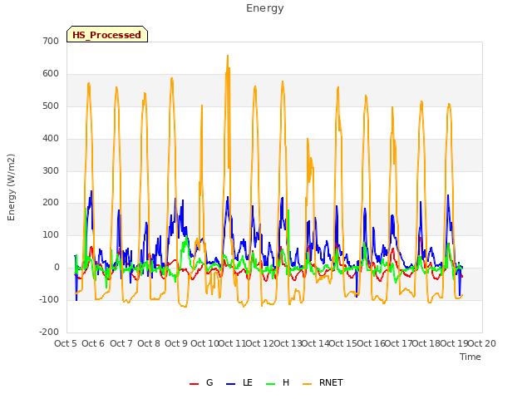Click the red G legend color marker
The image size is (532, 399).
tap(194, 384)
